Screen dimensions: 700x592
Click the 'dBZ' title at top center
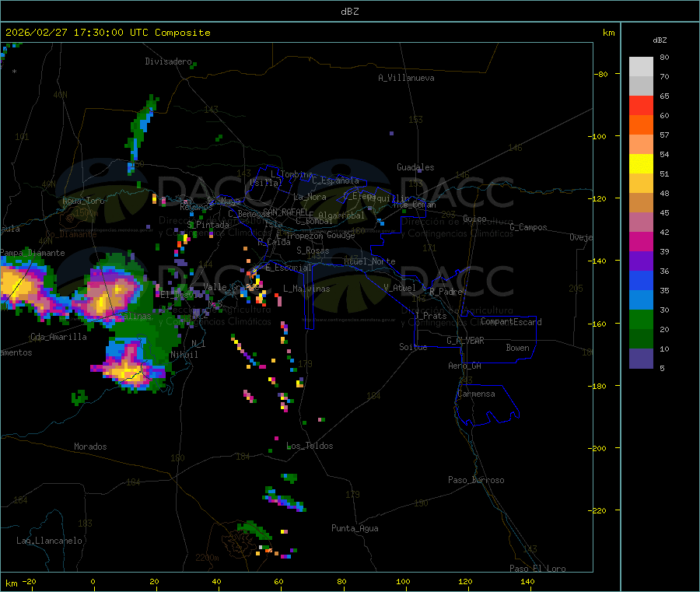(x=349, y=12)
